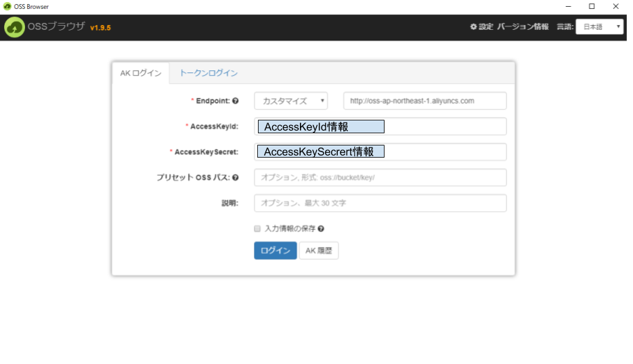Click the OSS Browser cloud logo
The image size is (633, 364).
click(14, 28)
